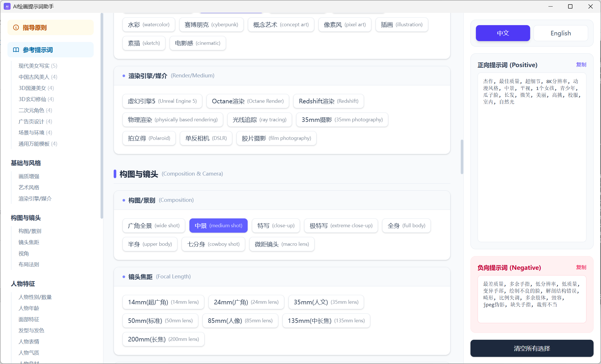Screen dimensions: 601x364
Task: Enable the 35mm摄影 tag
Action: pyautogui.click(x=342, y=120)
